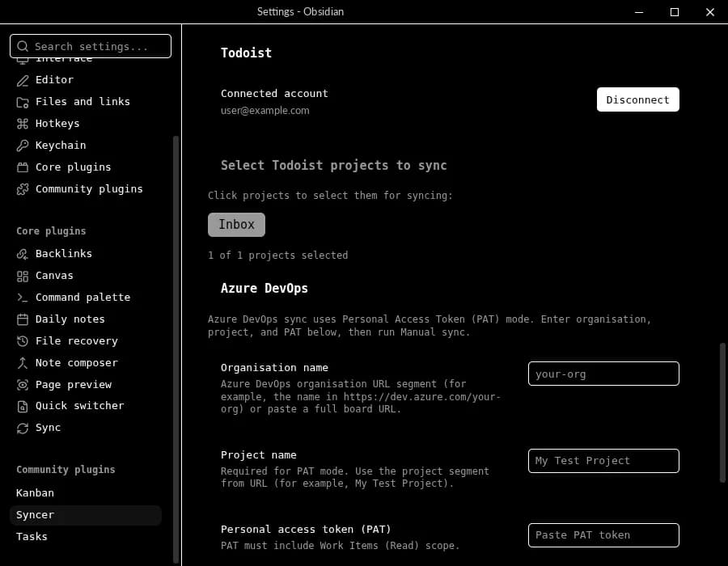Click the Canvas grid icon
The height and width of the screenshot is (566, 728).
tap(23, 276)
